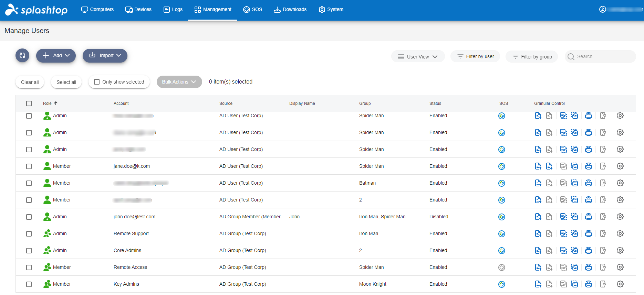
Task: Tick the Remote Support row checkbox
Action: (x=29, y=234)
